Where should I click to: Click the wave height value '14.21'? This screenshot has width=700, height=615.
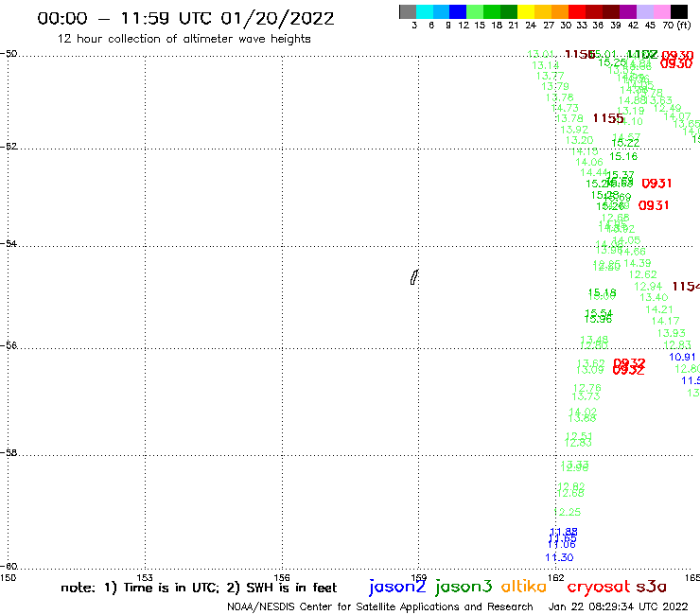point(659,309)
